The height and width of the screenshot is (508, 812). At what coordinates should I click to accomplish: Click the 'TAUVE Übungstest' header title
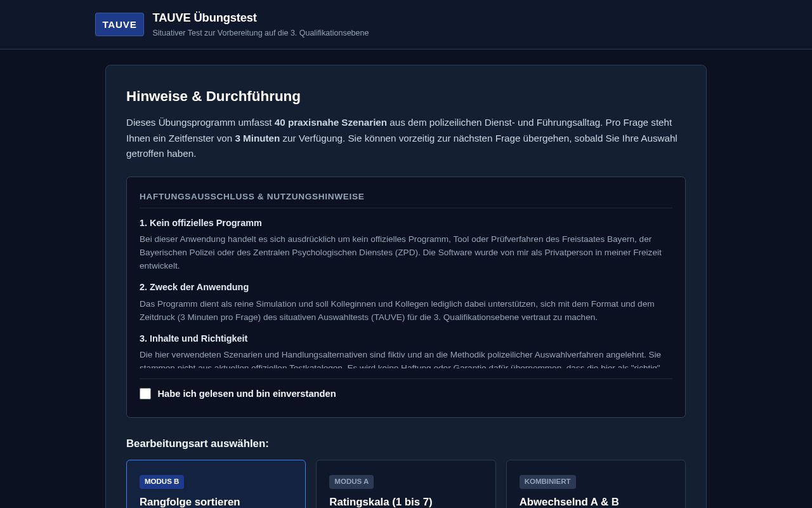tap(205, 18)
